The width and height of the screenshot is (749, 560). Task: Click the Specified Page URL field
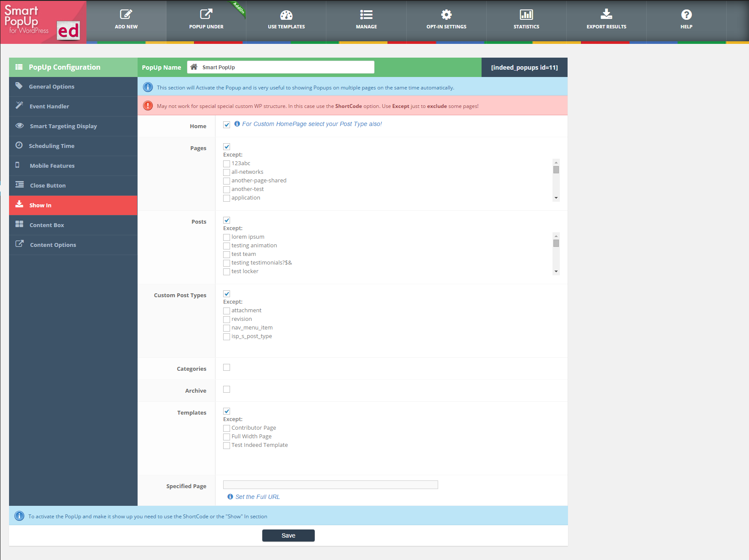click(331, 485)
